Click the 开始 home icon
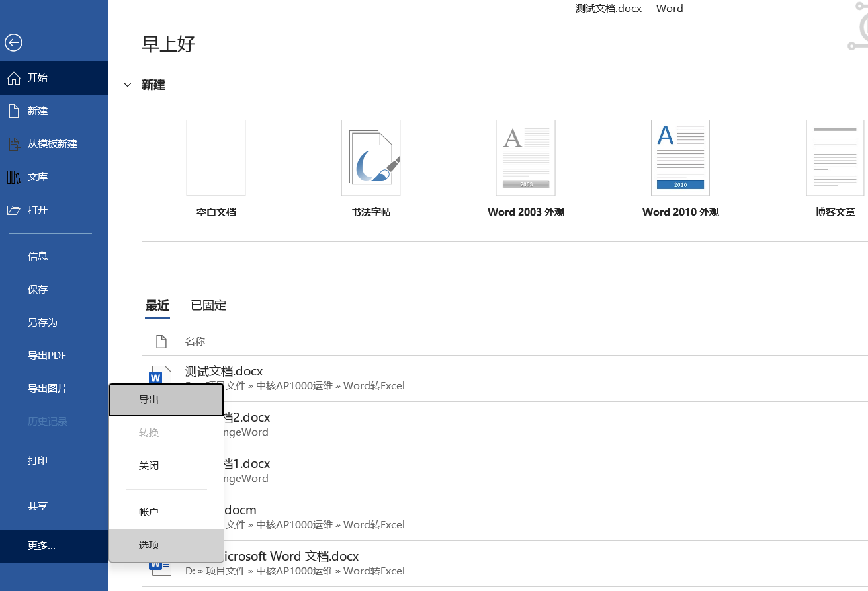 pos(14,78)
